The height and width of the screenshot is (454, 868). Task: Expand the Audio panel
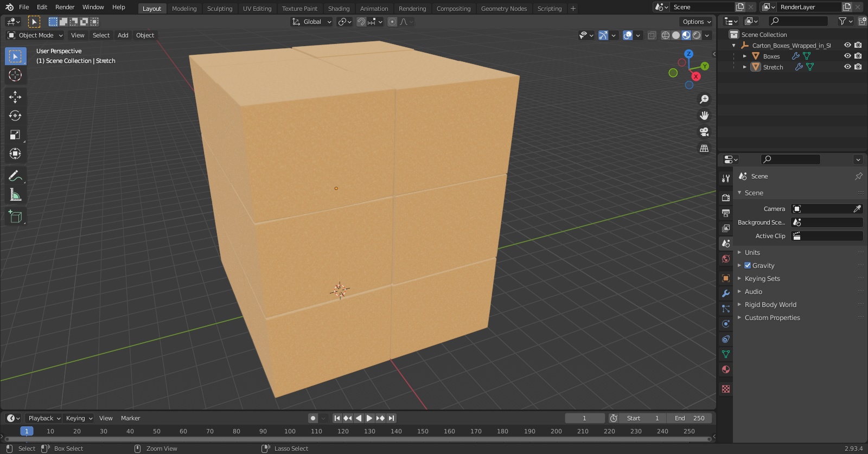tap(753, 291)
